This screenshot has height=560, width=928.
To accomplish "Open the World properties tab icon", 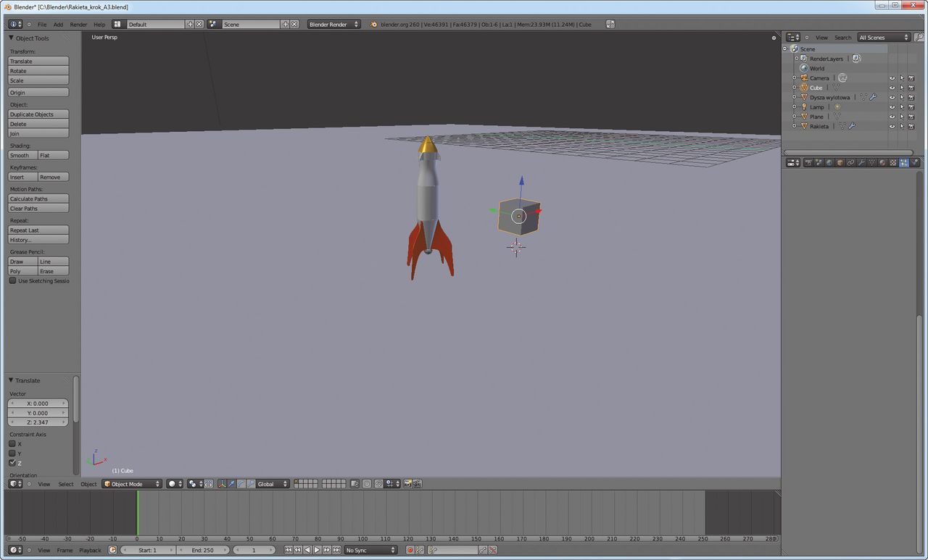I will coord(829,162).
